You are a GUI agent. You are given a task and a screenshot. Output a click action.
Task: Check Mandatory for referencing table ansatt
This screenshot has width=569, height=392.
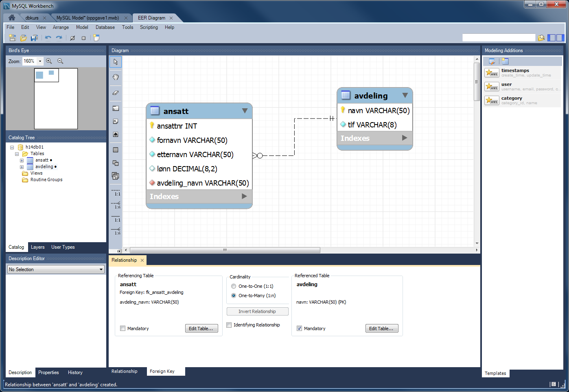tap(123, 328)
